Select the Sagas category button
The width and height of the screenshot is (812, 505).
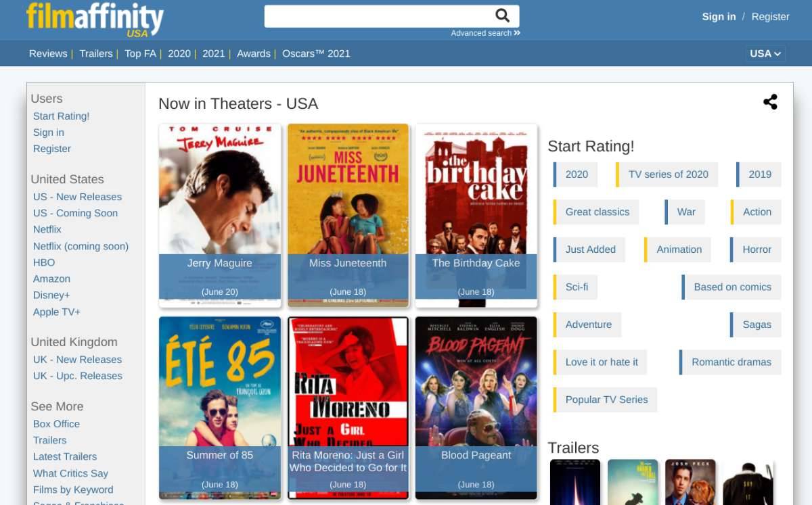tap(757, 324)
